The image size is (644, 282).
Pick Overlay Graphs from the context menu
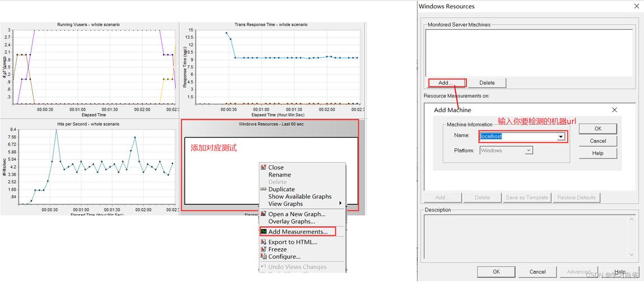pos(292,222)
